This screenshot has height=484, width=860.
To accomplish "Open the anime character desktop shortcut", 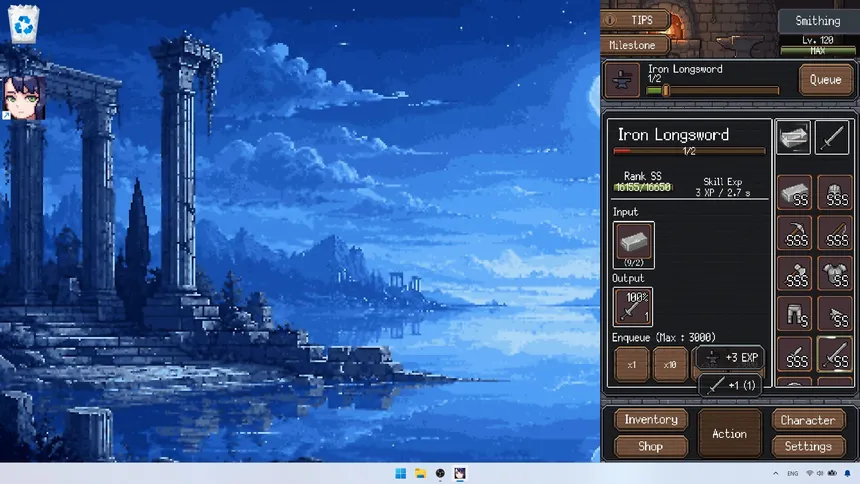I will (24, 98).
